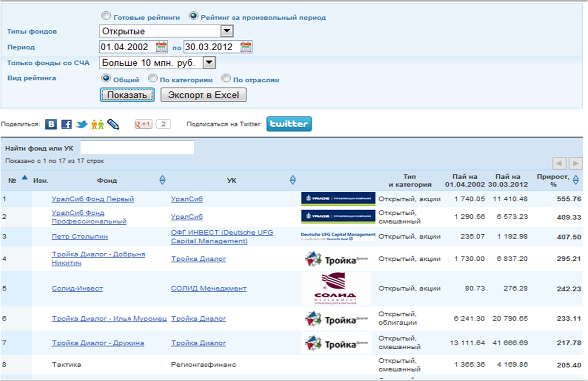588x381 pixels.
Task: Click Тройка Диалог logo in row 6
Action: click(x=337, y=319)
